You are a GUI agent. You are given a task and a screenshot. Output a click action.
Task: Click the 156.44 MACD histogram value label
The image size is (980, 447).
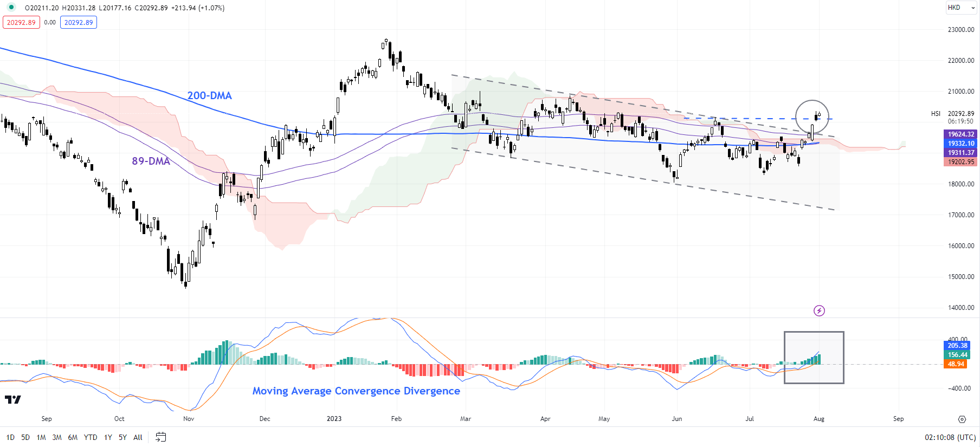point(957,355)
